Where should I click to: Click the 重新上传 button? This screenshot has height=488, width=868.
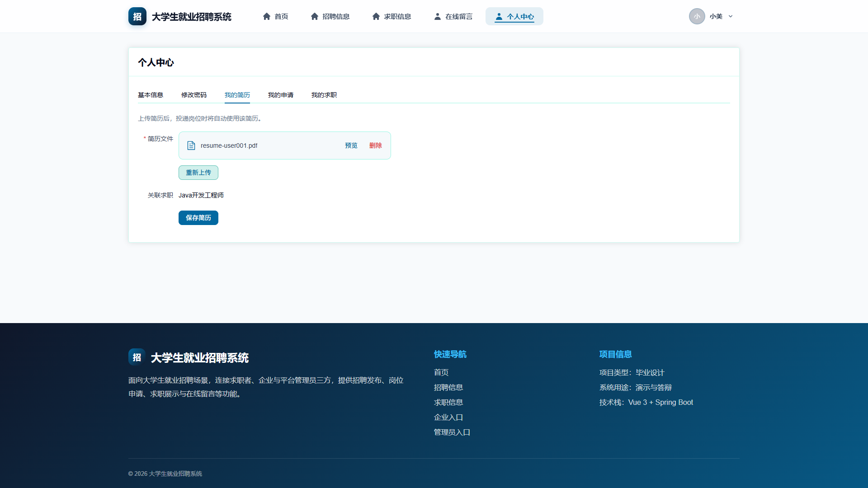pos(198,173)
